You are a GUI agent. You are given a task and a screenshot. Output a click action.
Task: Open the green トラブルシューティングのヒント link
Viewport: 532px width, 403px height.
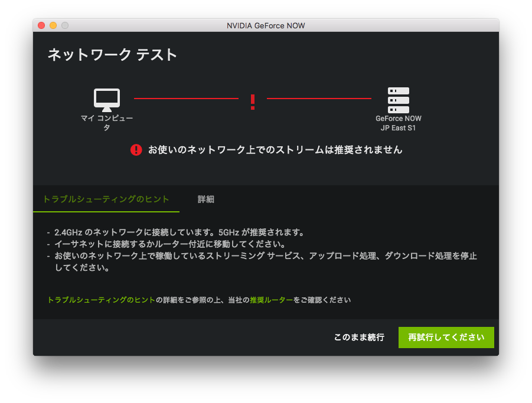tap(101, 300)
